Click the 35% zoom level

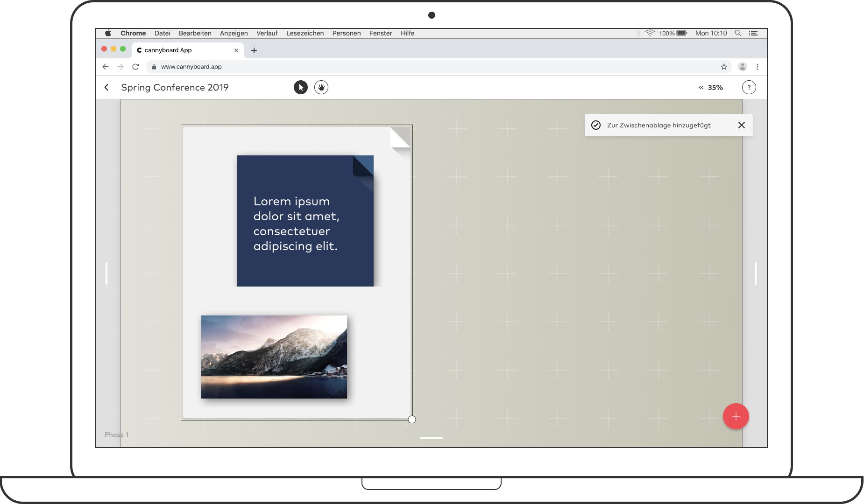pos(715,87)
